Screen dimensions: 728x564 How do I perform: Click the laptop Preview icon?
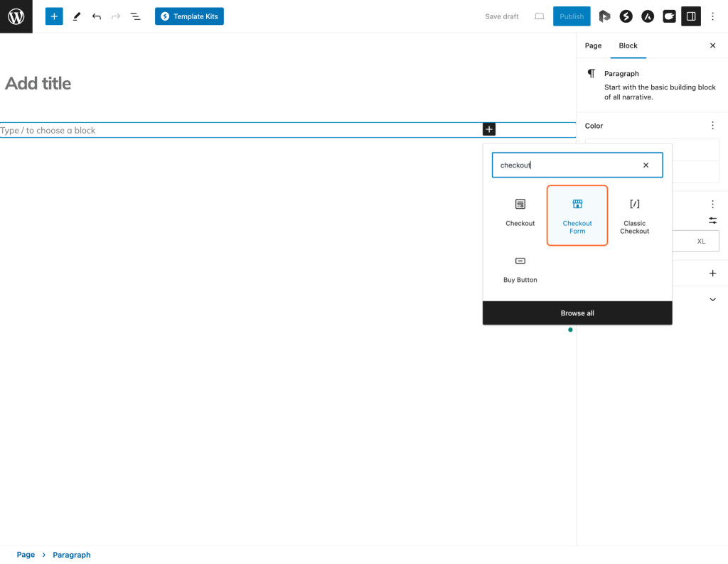point(539,16)
